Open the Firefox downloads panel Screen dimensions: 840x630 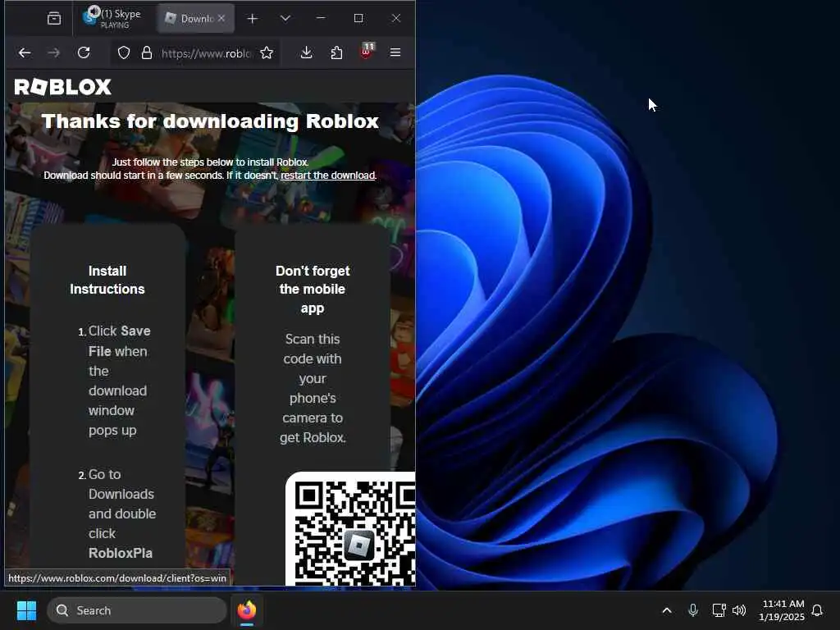tap(307, 52)
